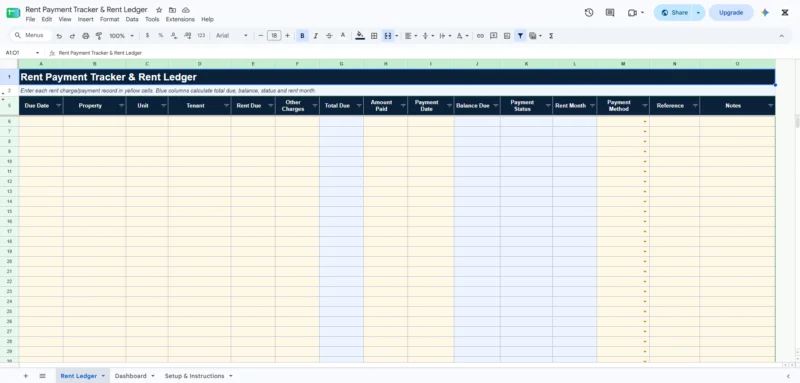Toggle strikethrough formatting

(329, 36)
